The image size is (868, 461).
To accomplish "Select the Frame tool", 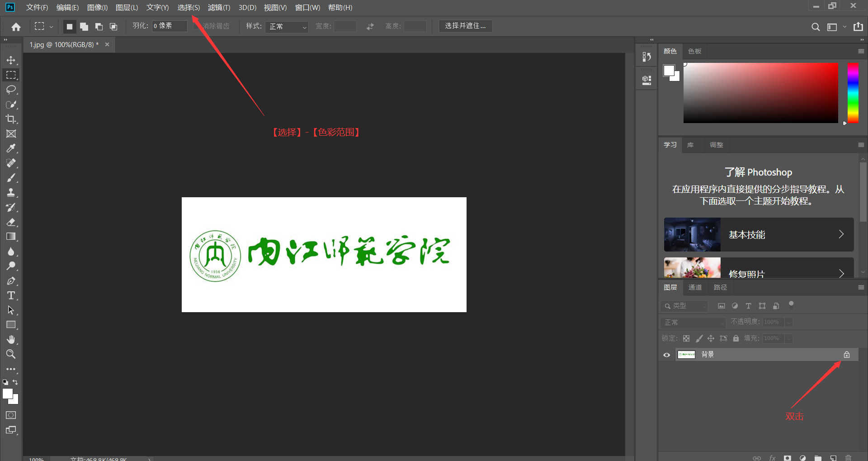I will click(11, 134).
